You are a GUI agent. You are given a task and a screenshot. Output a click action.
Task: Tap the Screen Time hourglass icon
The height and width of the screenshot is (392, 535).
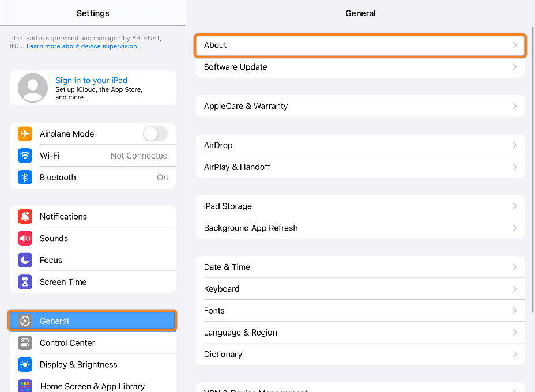click(25, 282)
